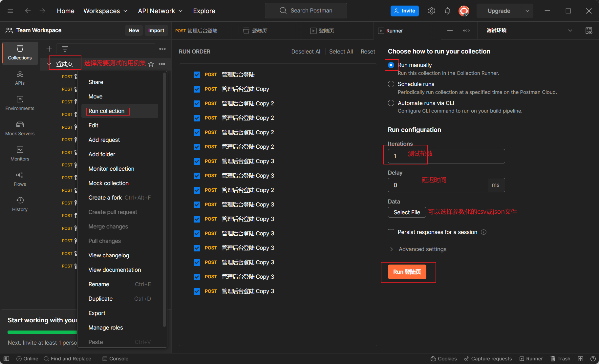
Task: Open the notifications bell
Action: point(447,11)
